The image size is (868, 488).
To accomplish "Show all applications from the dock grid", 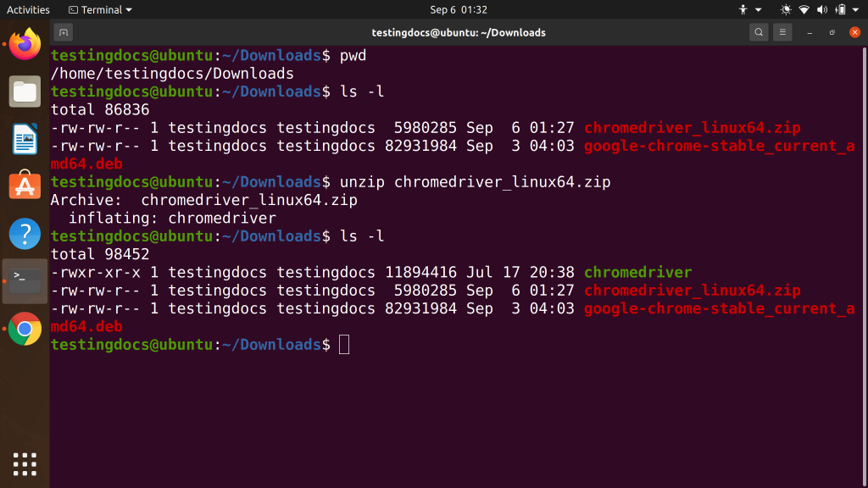I will coord(25,463).
